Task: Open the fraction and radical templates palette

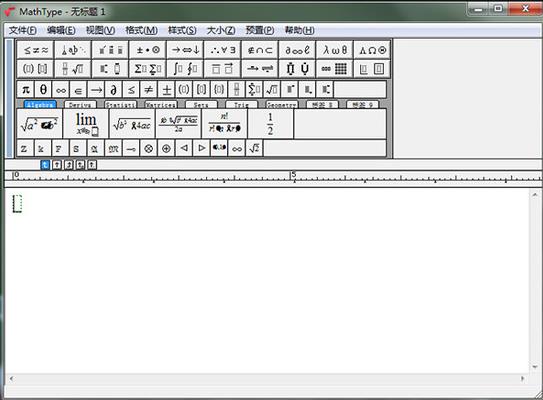Action: coord(73,69)
